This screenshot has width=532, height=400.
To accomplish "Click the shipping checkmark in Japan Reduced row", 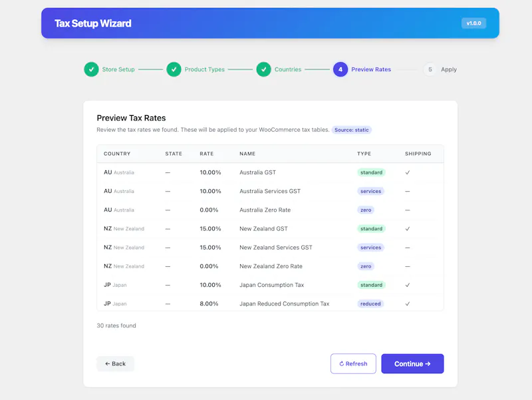I will coord(408,303).
